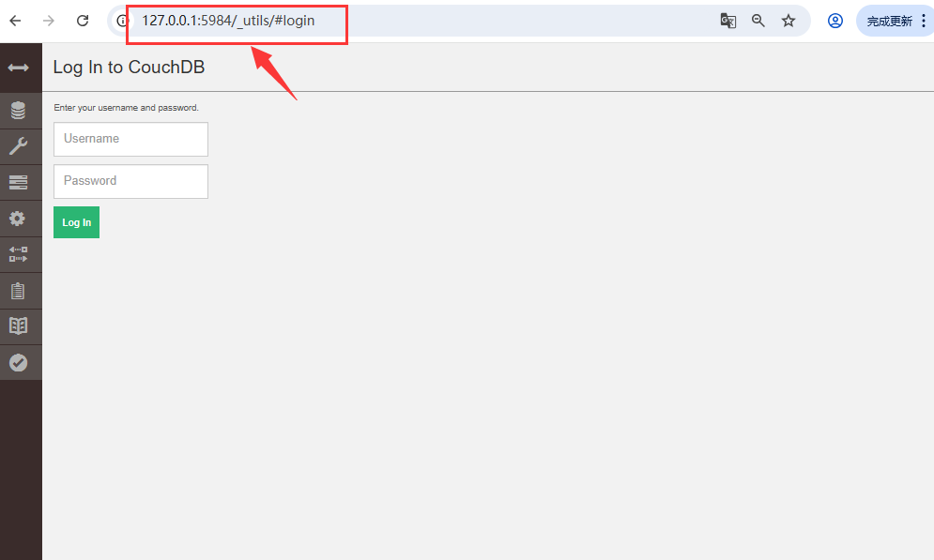Open the Setup wrench icon
This screenshot has height=560, width=934.
18,146
